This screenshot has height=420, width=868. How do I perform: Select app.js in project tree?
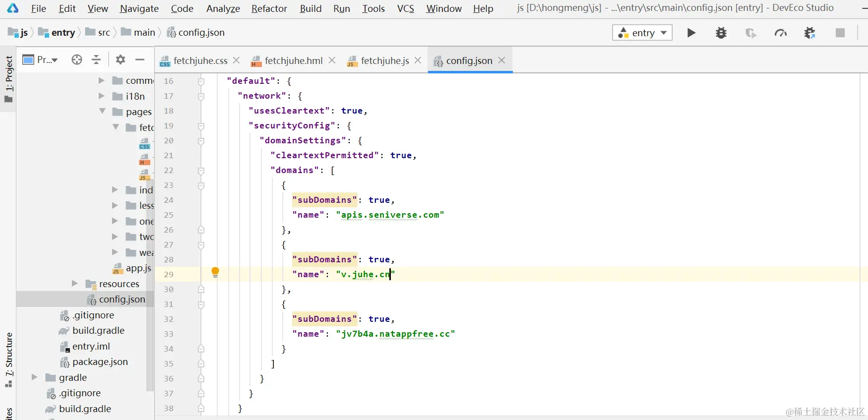pos(132,268)
